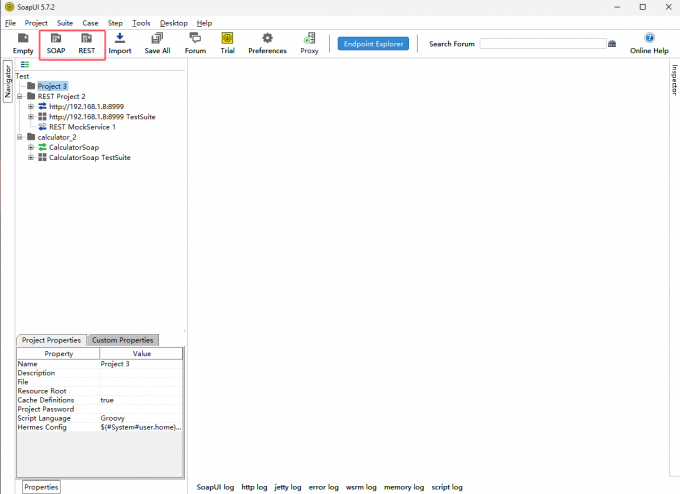Expand the http://192.168.1.8:8999 service node
Viewport: 680px width, 494px height.
[x=31, y=106]
